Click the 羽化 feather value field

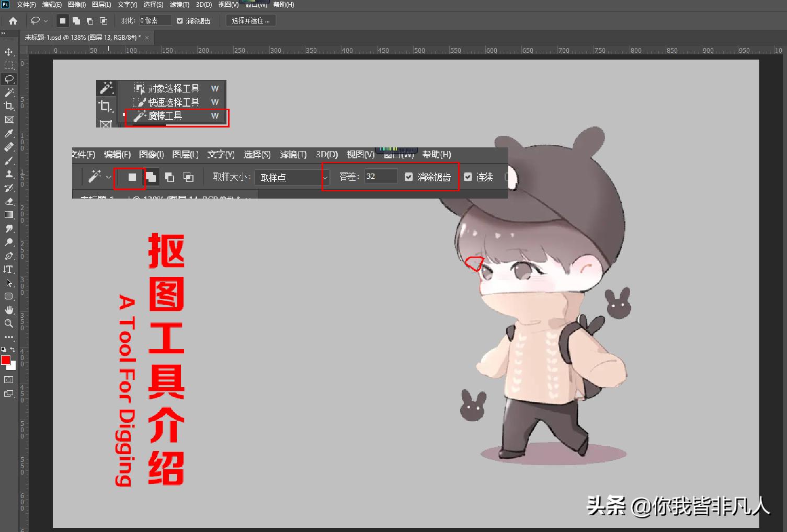point(152,20)
